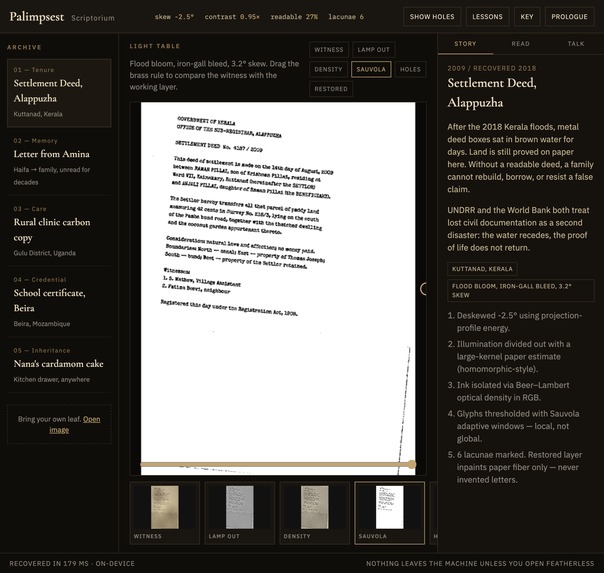Open the KEY legend
Viewport: 604px width, 573px height.
527,17
